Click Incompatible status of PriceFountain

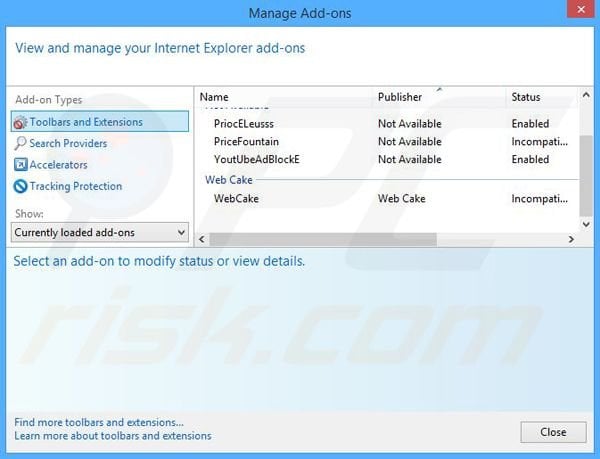pyautogui.click(x=540, y=142)
